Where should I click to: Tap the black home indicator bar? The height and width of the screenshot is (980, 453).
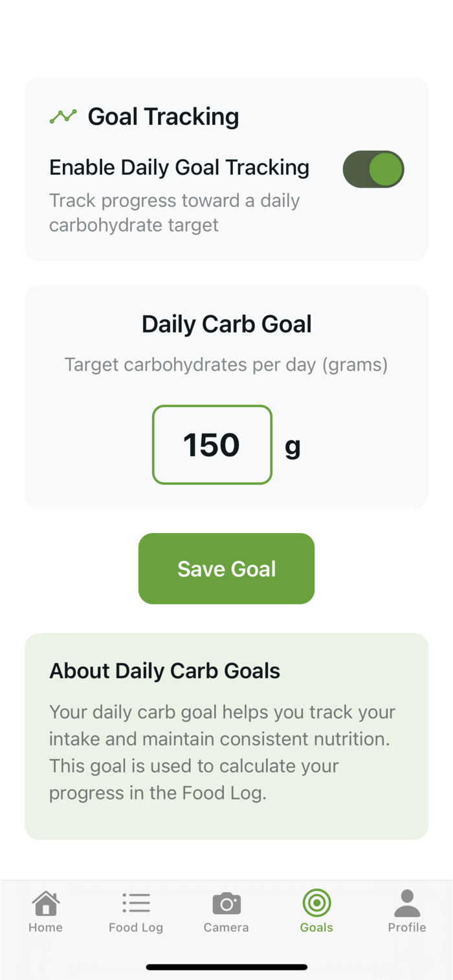click(x=226, y=967)
